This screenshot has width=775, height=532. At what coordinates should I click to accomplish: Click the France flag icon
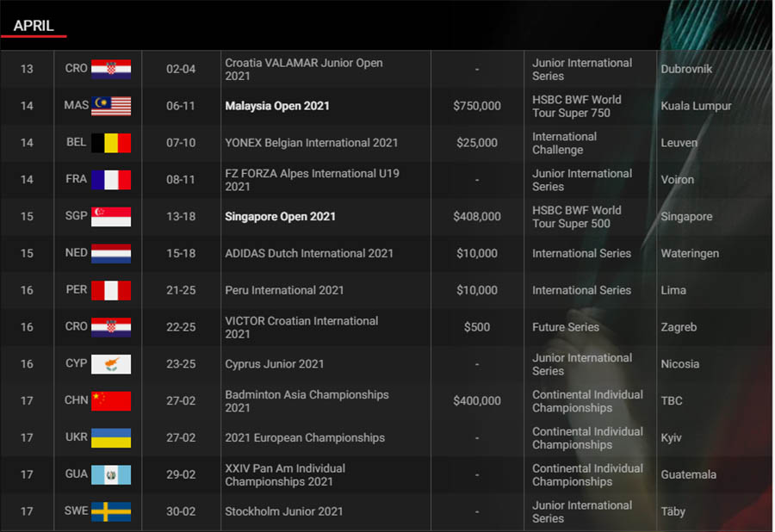pos(111,180)
